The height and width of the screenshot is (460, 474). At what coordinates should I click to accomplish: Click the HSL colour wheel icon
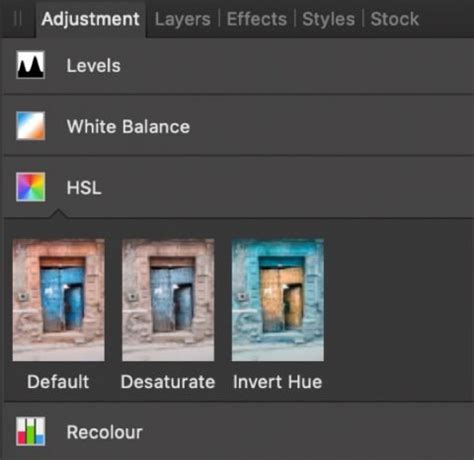tap(31, 187)
